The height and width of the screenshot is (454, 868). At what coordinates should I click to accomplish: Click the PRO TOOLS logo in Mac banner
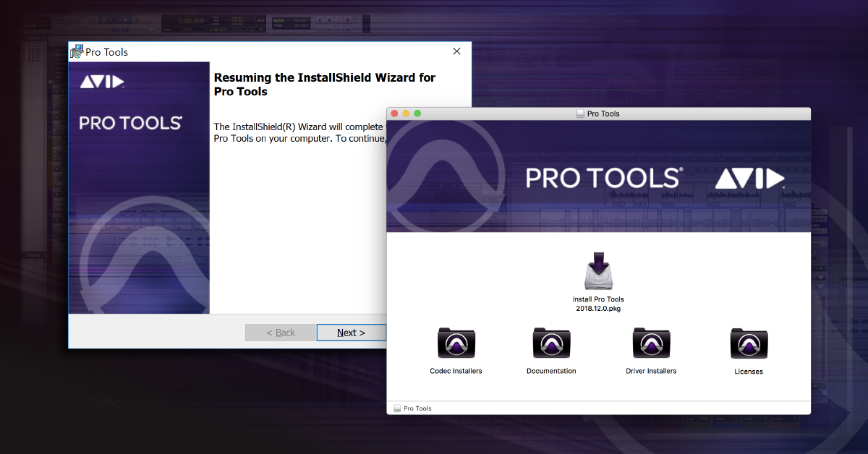[604, 178]
